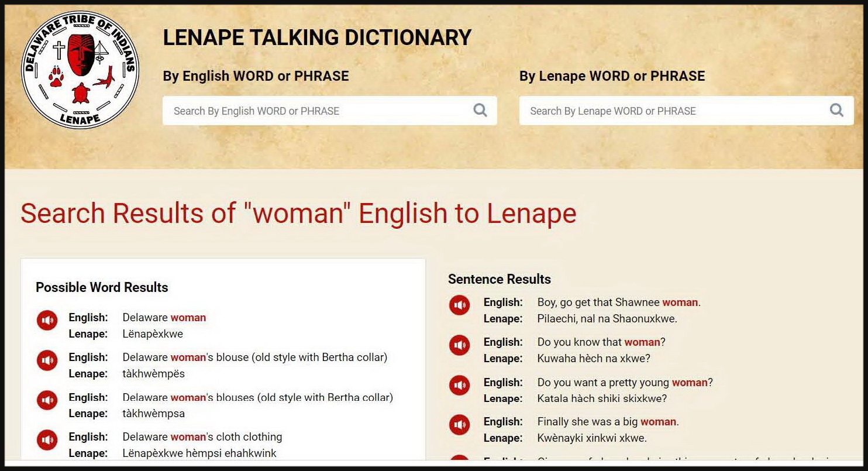This screenshot has height=471, width=868.
Task: Focus the Lenape word search field
Action: 673,111
